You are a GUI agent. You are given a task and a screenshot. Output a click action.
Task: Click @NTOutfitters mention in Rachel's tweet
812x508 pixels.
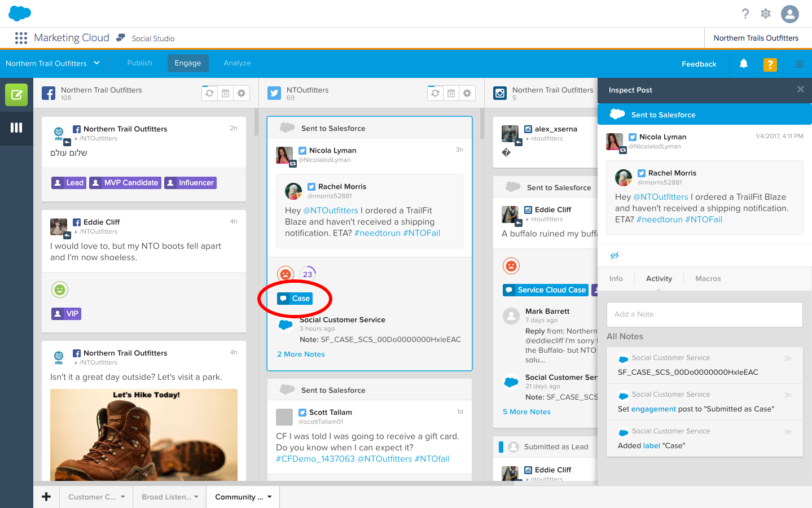pos(331,211)
